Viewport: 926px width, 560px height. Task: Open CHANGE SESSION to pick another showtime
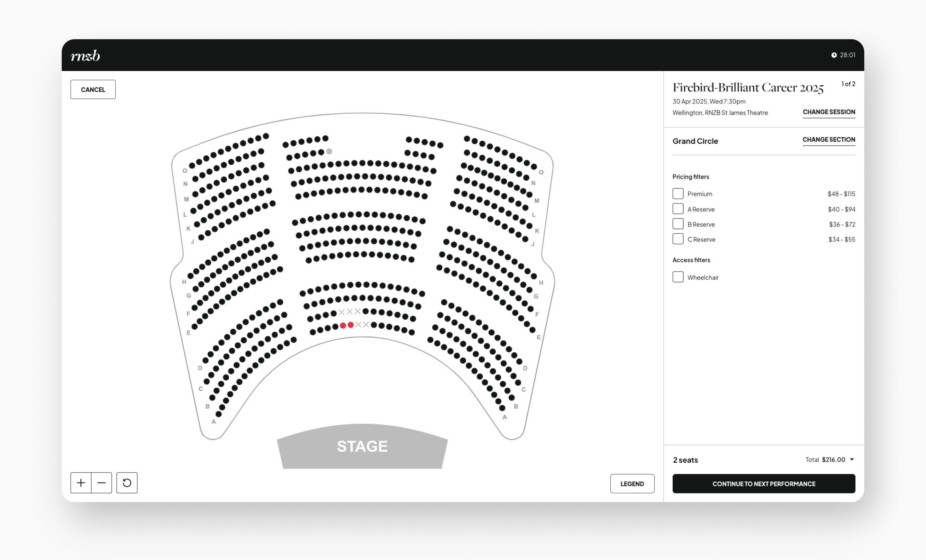829,112
